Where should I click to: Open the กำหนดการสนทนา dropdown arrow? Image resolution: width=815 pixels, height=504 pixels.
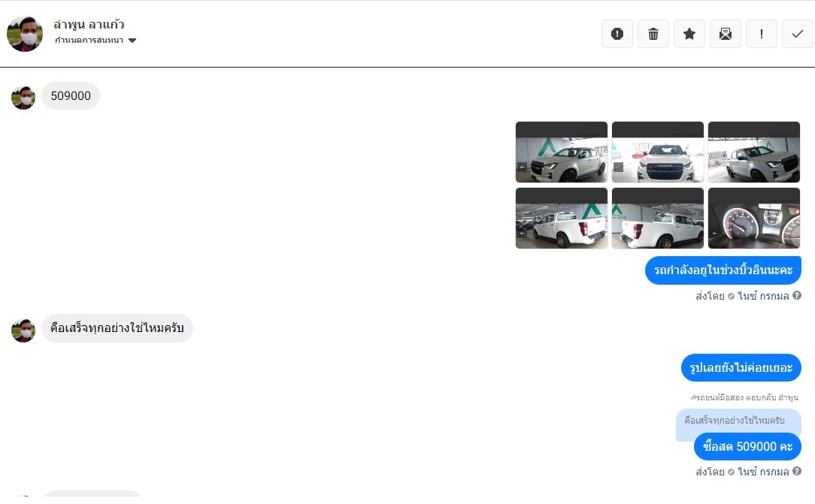pos(132,41)
